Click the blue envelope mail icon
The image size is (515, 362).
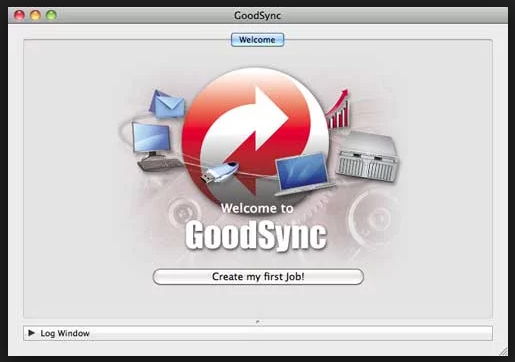pos(167,104)
